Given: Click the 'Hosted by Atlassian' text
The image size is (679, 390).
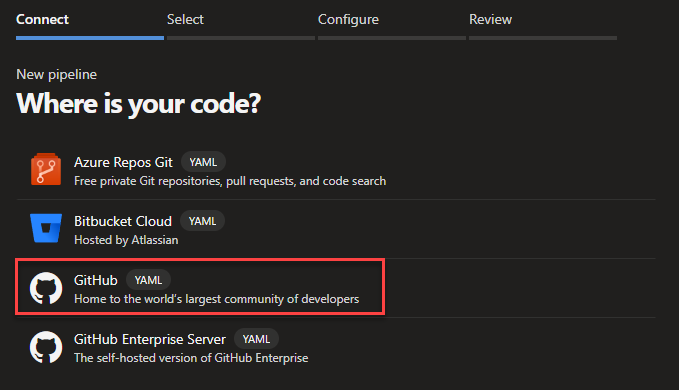Looking at the screenshot, I should coord(126,240).
